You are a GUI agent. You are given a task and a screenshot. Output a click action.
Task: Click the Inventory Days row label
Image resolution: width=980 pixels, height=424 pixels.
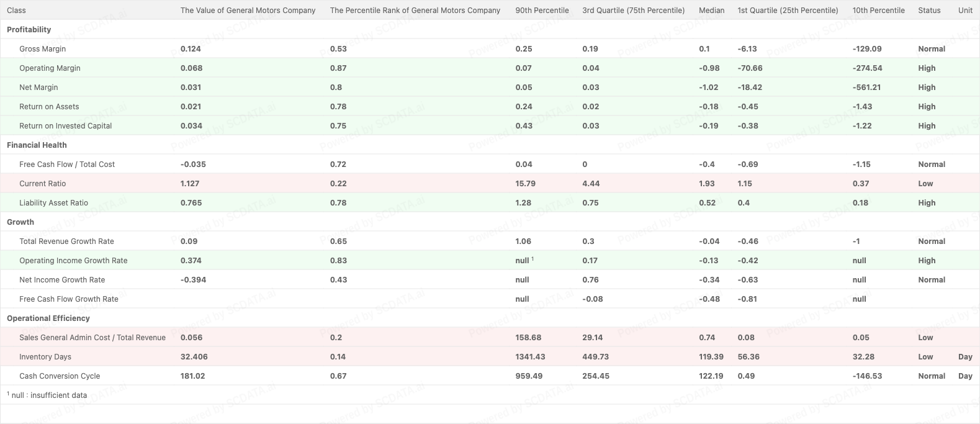point(45,356)
